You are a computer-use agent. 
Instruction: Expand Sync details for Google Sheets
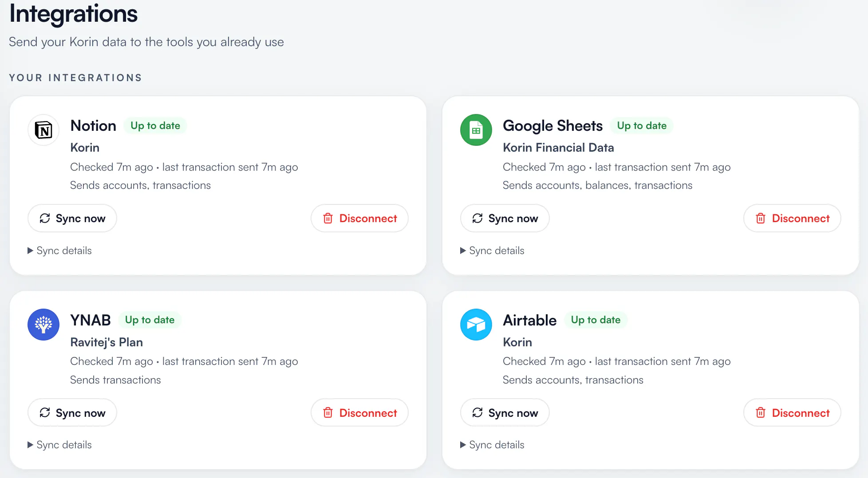pyautogui.click(x=492, y=251)
